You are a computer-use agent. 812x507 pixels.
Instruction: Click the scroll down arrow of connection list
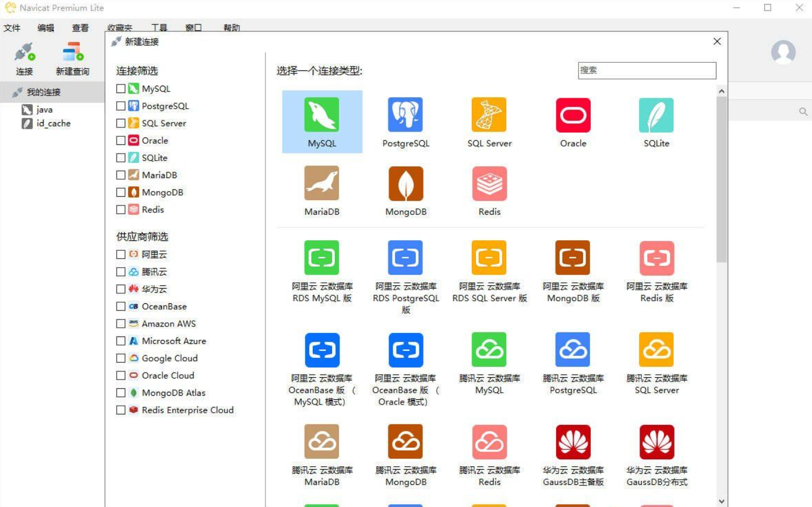tap(722, 501)
